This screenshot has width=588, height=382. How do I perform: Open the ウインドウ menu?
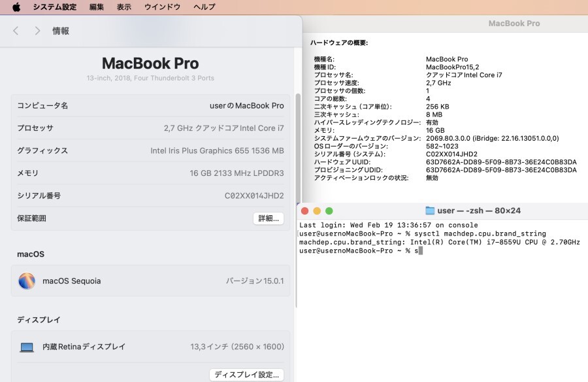(x=163, y=7)
